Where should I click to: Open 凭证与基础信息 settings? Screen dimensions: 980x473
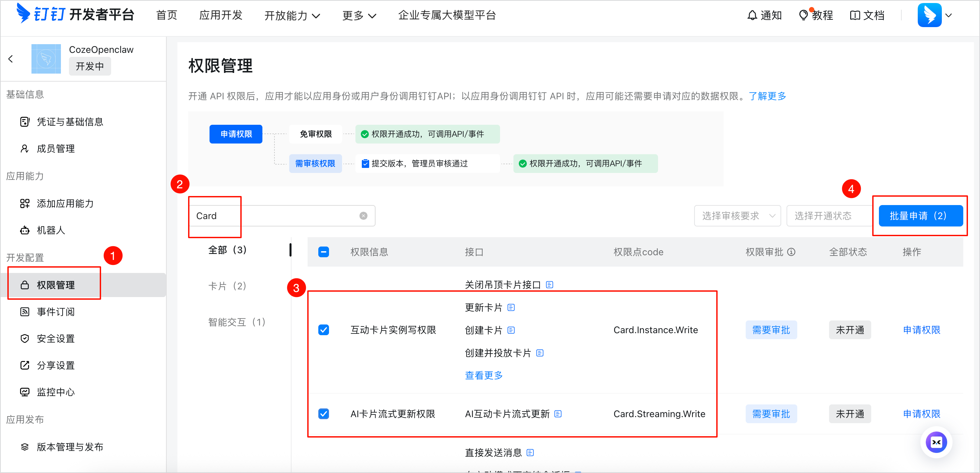(69, 121)
